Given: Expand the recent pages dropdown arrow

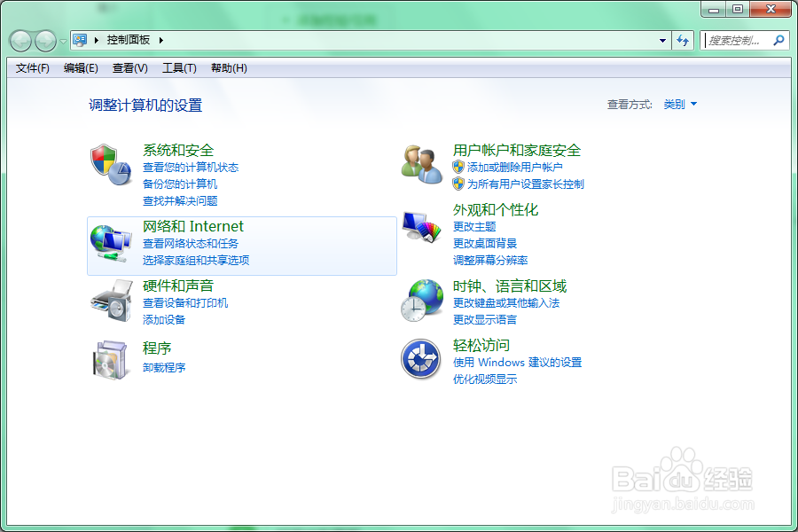Looking at the screenshot, I should pyautogui.click(x=63, y=42).
